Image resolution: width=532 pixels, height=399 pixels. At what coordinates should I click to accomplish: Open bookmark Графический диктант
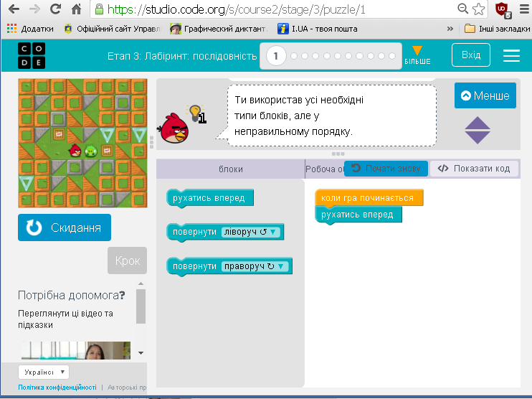tap(219, 29)
